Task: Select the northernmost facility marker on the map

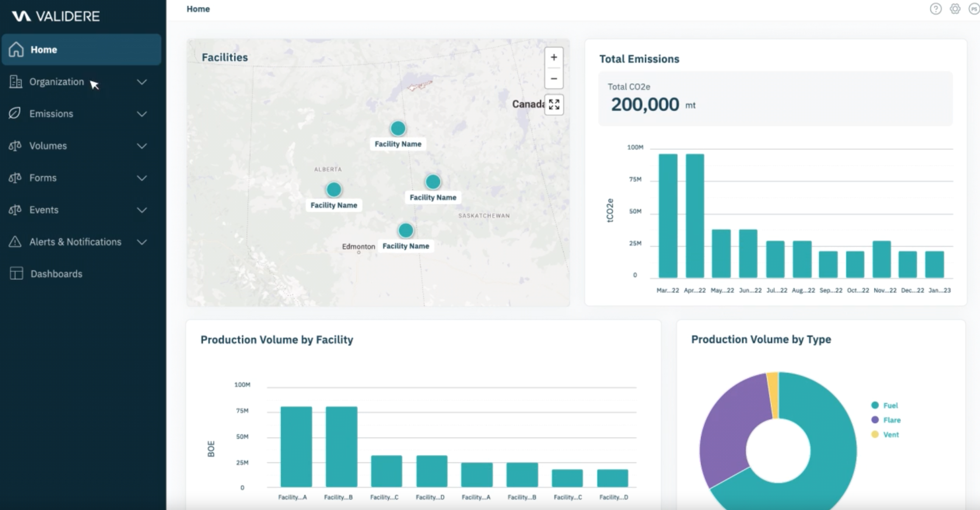Action: 398,128
